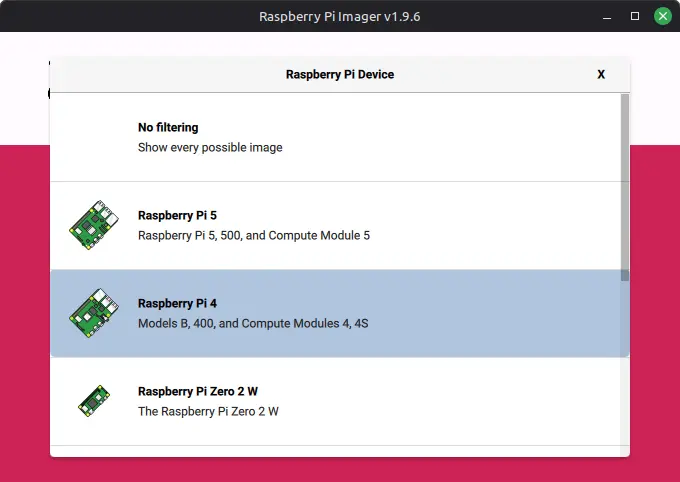Screen dimensions: 680x482
Task: Close the Raspberry Pi Device dialog with X
Action: pyautogui.click(x=601, y=74)
